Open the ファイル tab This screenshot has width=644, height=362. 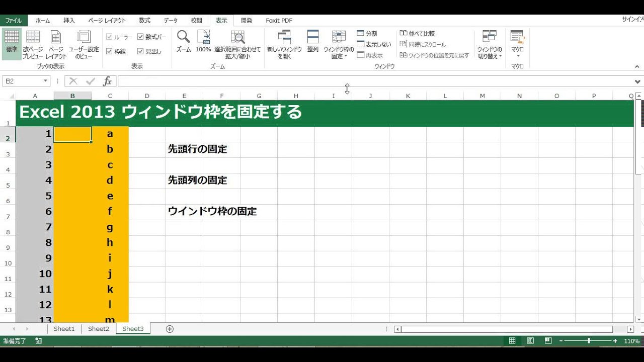click(14, 21)
